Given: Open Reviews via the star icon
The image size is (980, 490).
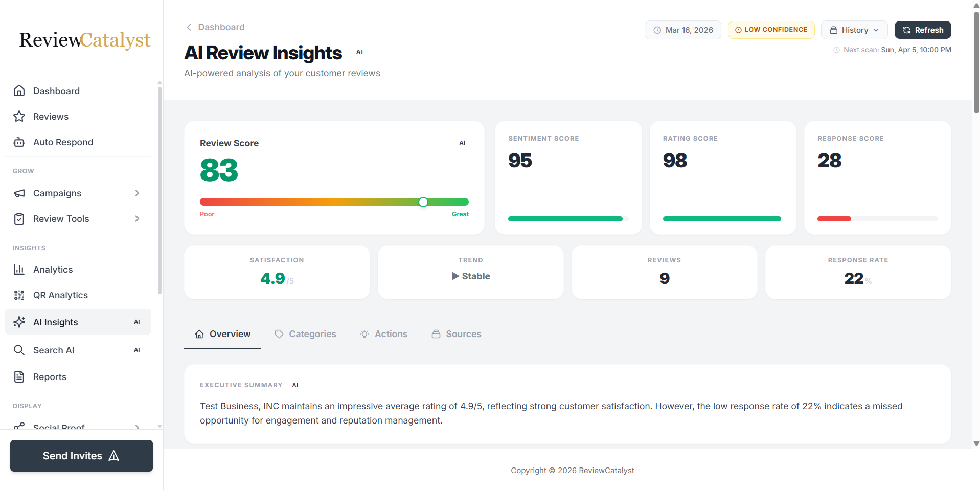Looking at the screenshot, I should [x=19, y=116].
